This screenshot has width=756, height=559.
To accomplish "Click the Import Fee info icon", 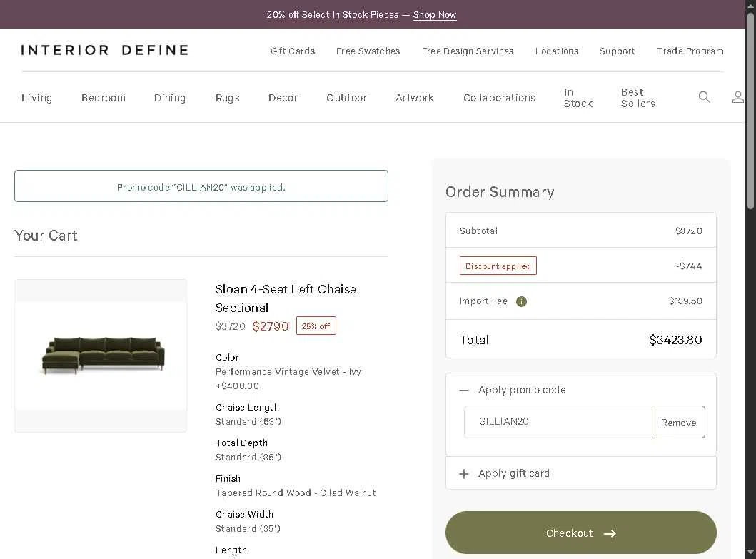I will [x=521, y=301].
